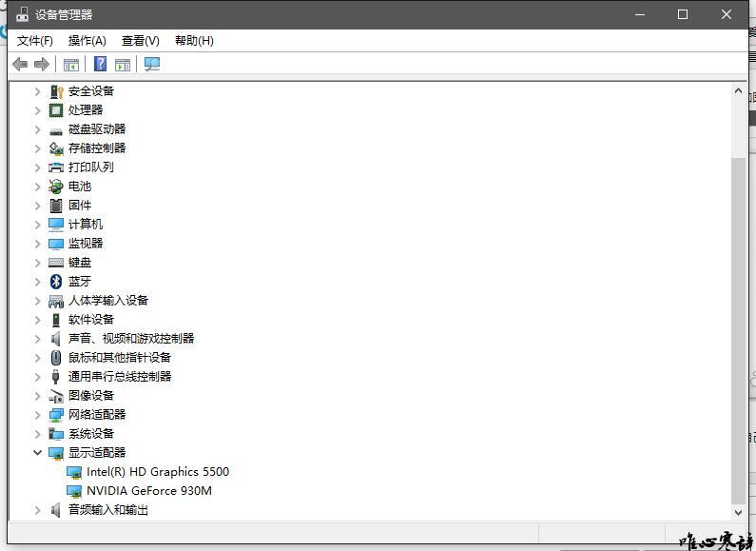Maximize the 设备管理器 window
Viewport: 756px width, 551px height.
pos(683,14)
